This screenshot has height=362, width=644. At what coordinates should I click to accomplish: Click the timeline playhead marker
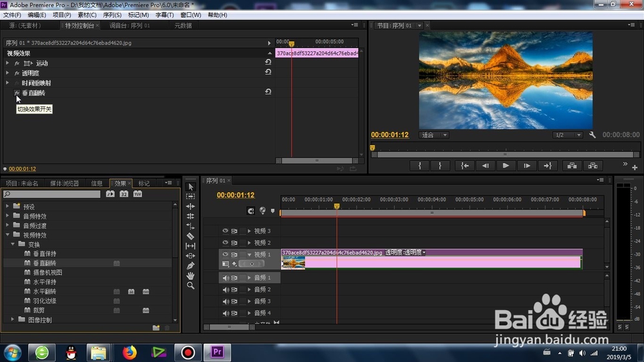click(337, 206)
